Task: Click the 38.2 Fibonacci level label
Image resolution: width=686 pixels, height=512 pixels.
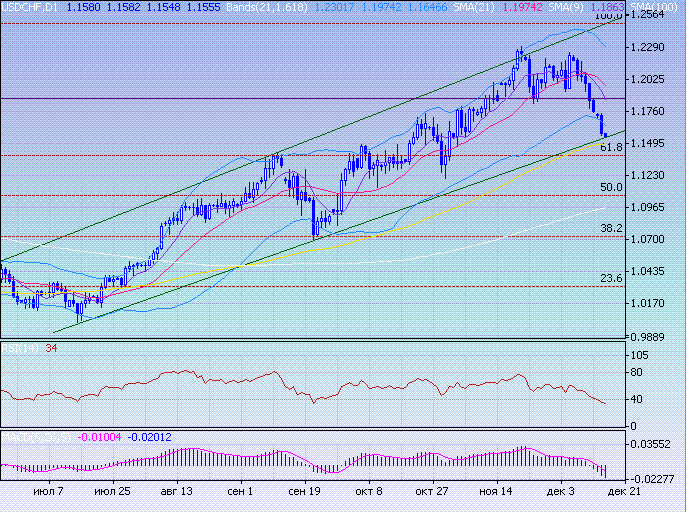Action: [x=611, y=228]
